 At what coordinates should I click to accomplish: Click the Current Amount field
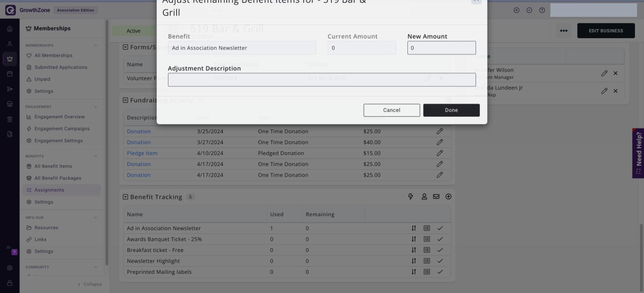(x=362, y=48)
